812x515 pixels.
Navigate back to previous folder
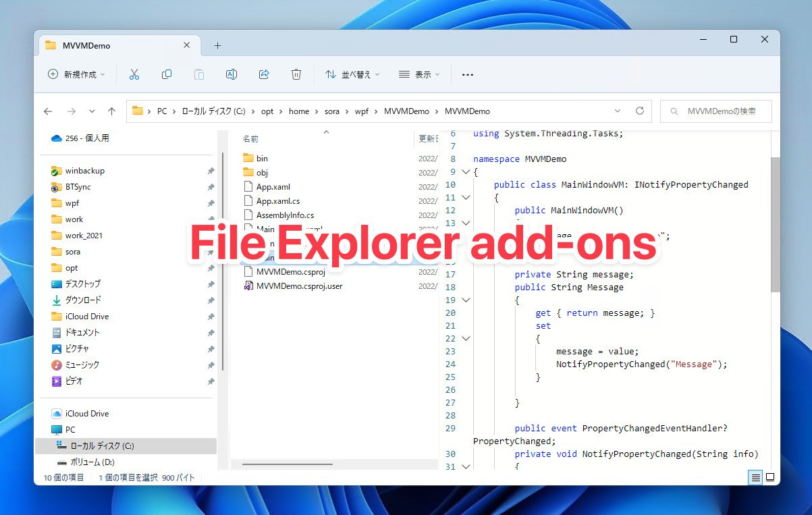[x=48, y=111]
